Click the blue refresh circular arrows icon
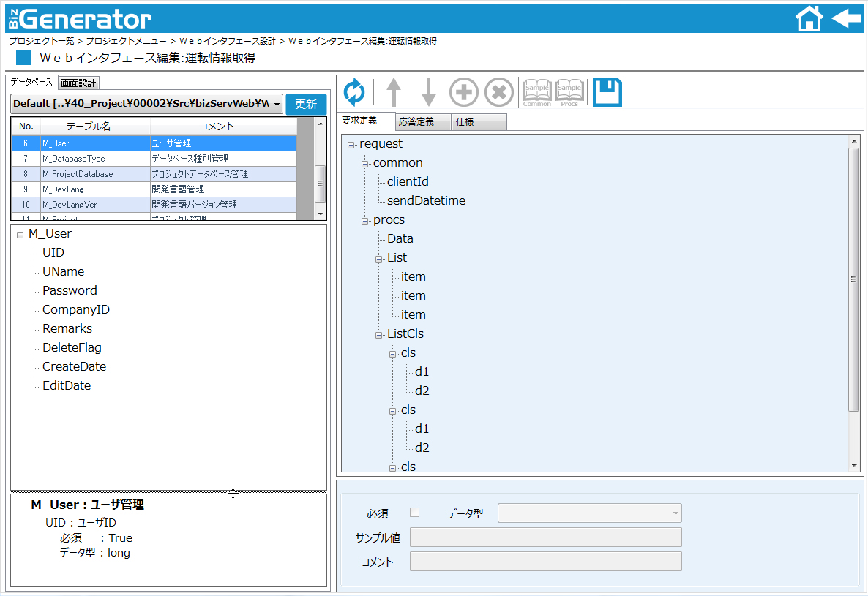Screen dimensions: 868x596 (354, 92)
